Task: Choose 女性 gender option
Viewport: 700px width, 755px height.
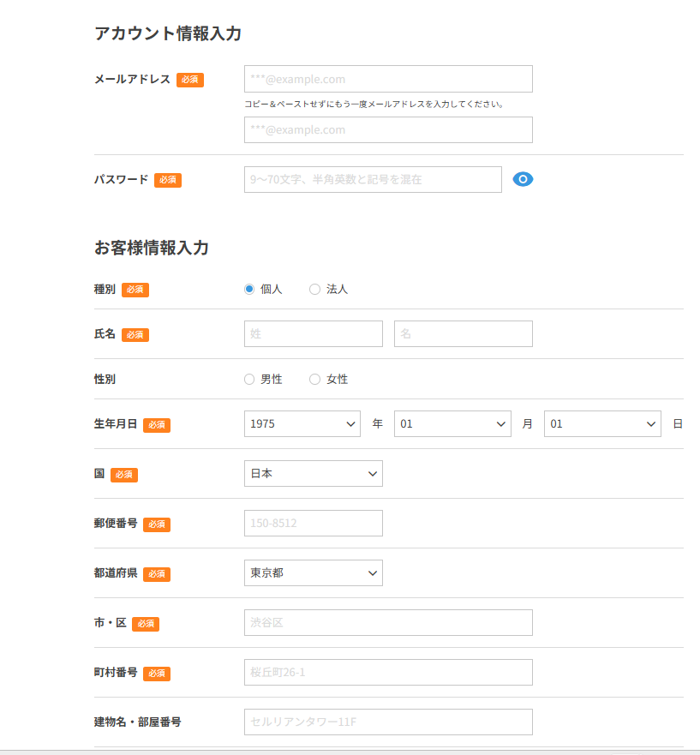Action: [314, 379]
